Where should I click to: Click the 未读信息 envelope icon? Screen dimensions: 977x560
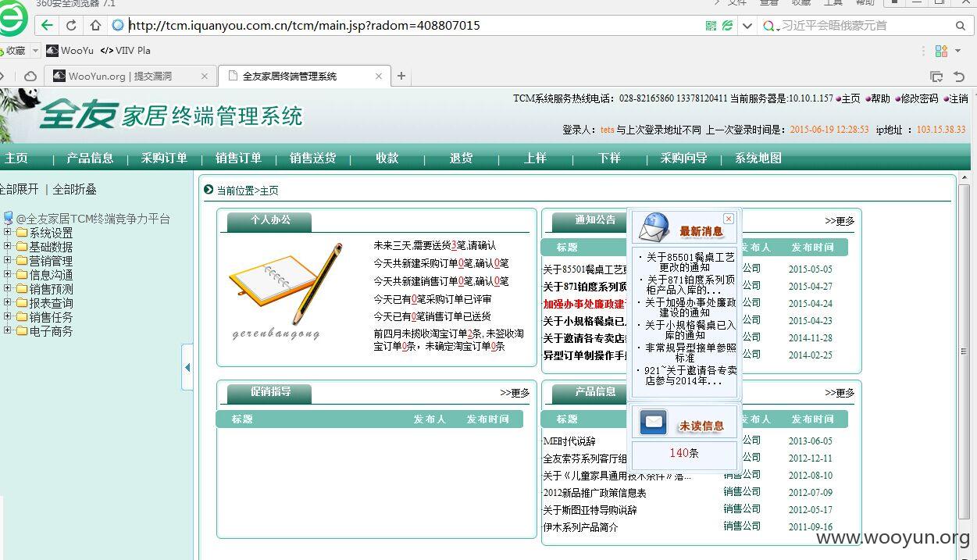(654, 423)
